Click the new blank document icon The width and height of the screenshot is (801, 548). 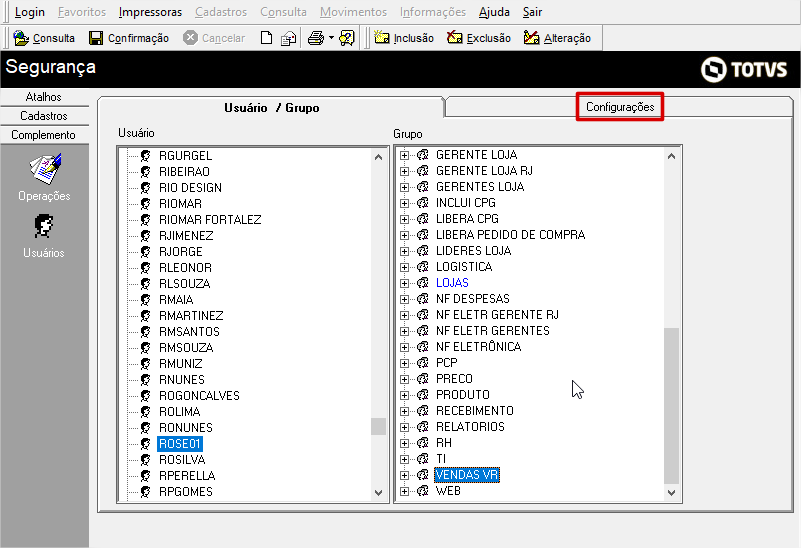coord(266,38)
